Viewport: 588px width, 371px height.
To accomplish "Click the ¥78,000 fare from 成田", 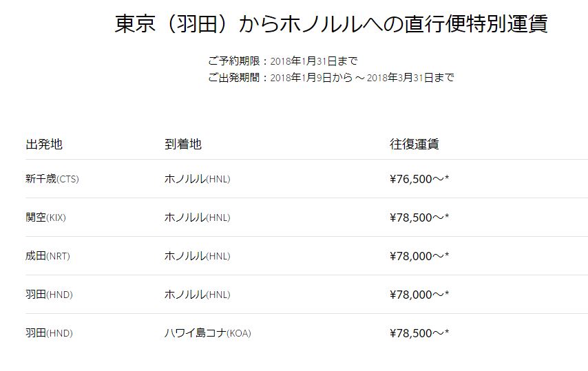I will [x=419, y=256].
